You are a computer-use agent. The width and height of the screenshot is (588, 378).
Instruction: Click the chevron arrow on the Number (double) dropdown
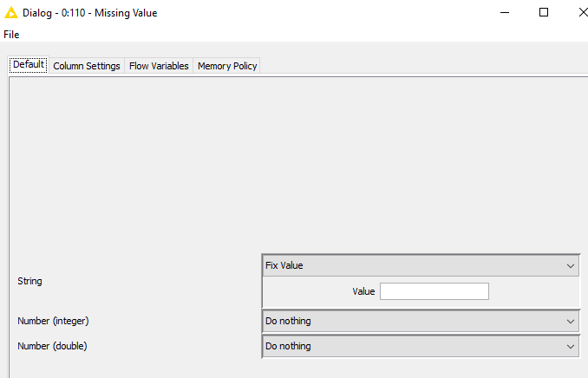[x=571, y=347]
